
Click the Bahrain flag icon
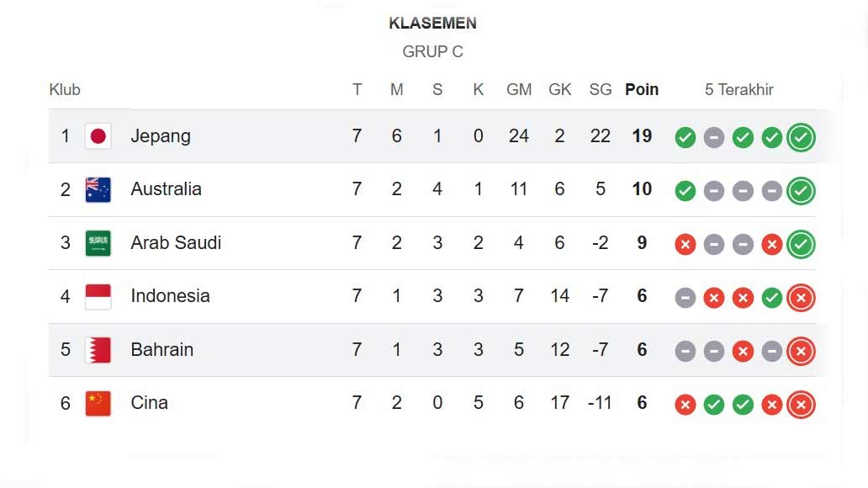98,349
